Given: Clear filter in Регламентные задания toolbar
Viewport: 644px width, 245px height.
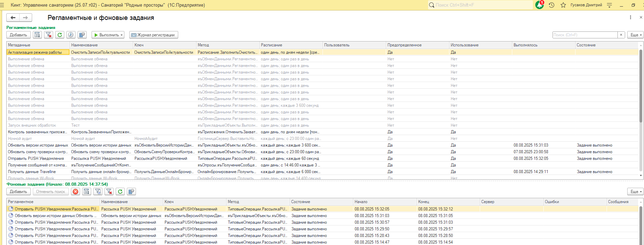Looking at the screenshot, I should [49, 35].
